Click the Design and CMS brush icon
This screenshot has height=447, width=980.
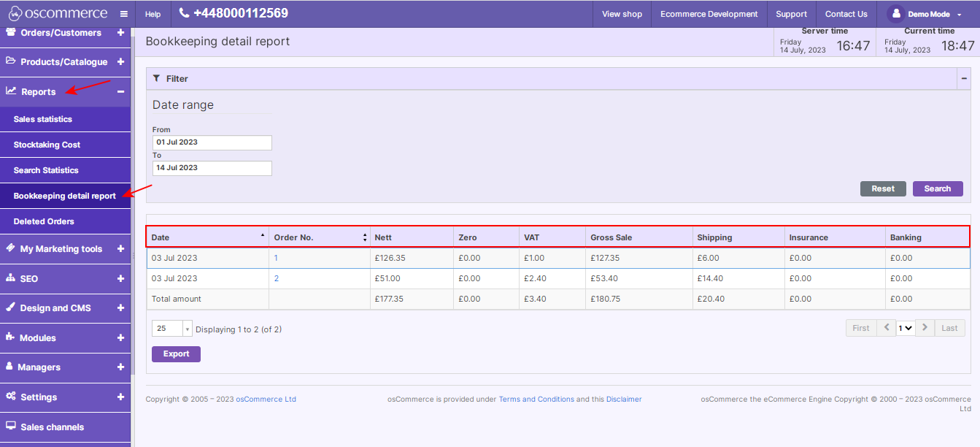[11, 307]
